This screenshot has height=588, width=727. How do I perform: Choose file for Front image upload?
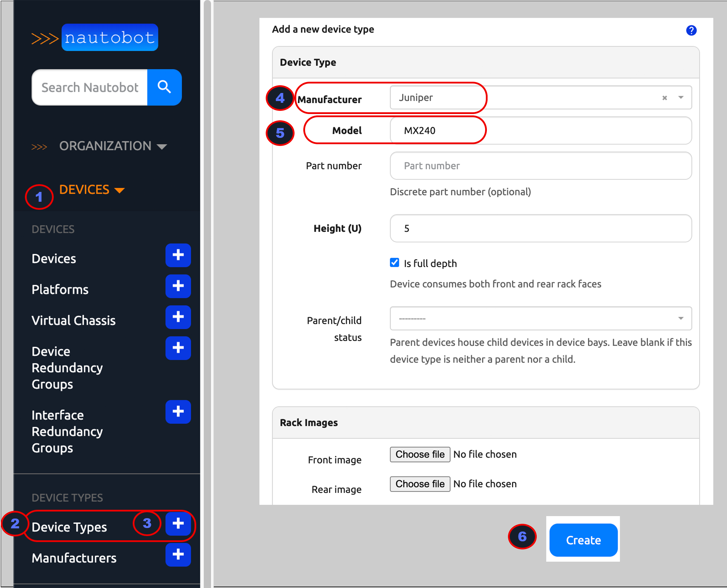(x=420, y=454)
